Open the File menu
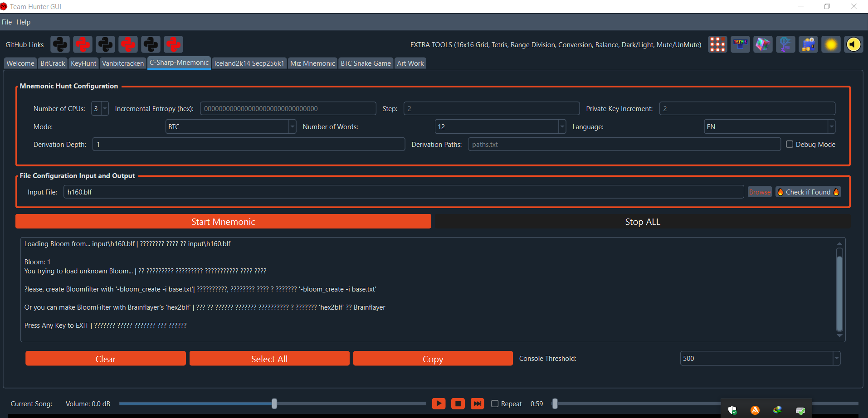Screen dimensions: 868x418 pyautogui.click(x=7, y=22)
